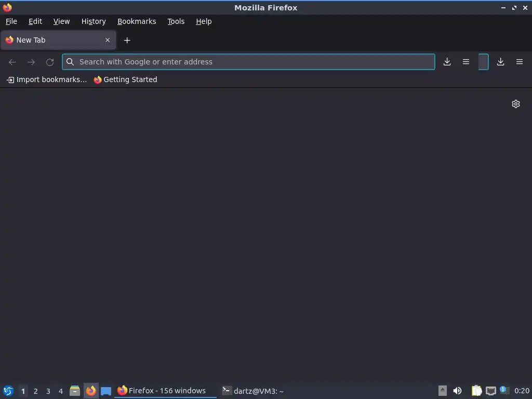Screen dimensions: 532x399
Task: Go forward using the forward arrow
Action: [31, 62]
